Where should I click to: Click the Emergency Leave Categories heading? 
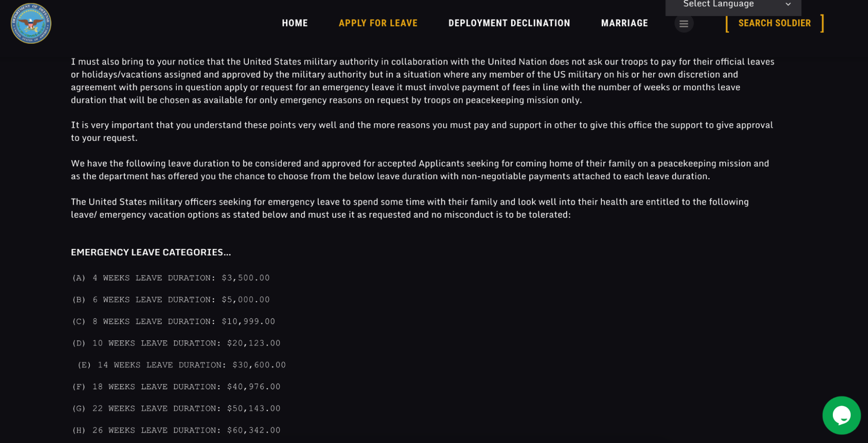point(151,252)
